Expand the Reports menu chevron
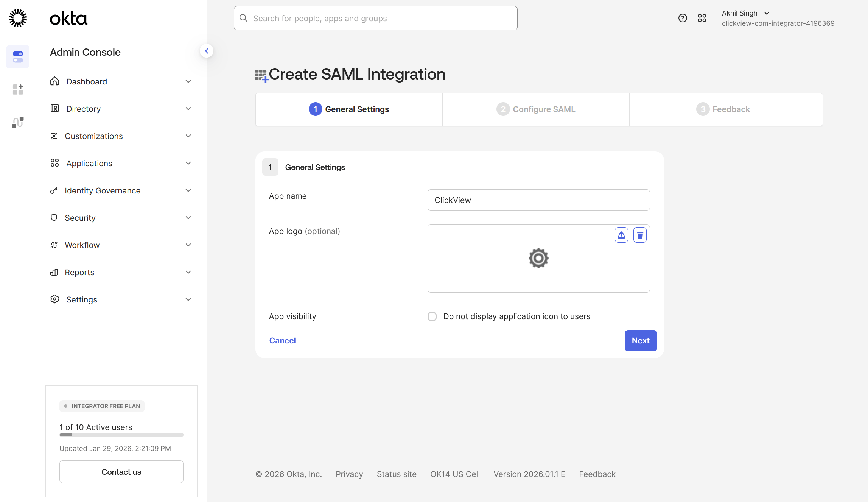The image size is (868, 502). pyautogui.click(x=188, y=272)
